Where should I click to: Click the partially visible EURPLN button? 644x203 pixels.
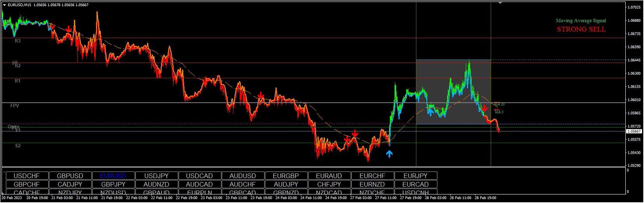tap(200, 192)
